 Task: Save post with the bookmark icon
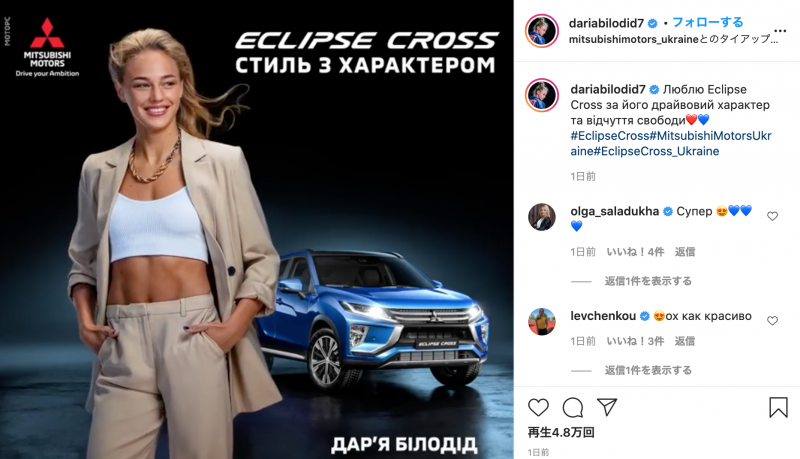(x=778, y=407)
